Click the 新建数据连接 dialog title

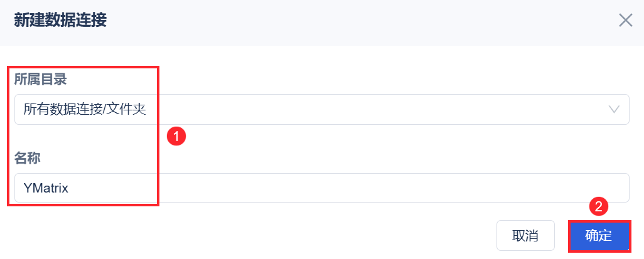60,21
